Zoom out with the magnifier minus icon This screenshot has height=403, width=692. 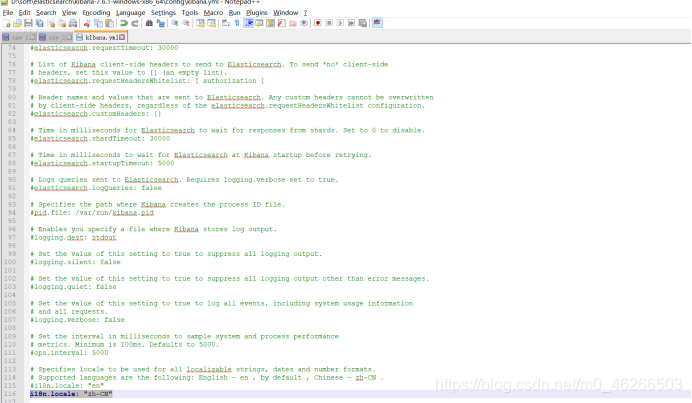coord(186,23)
